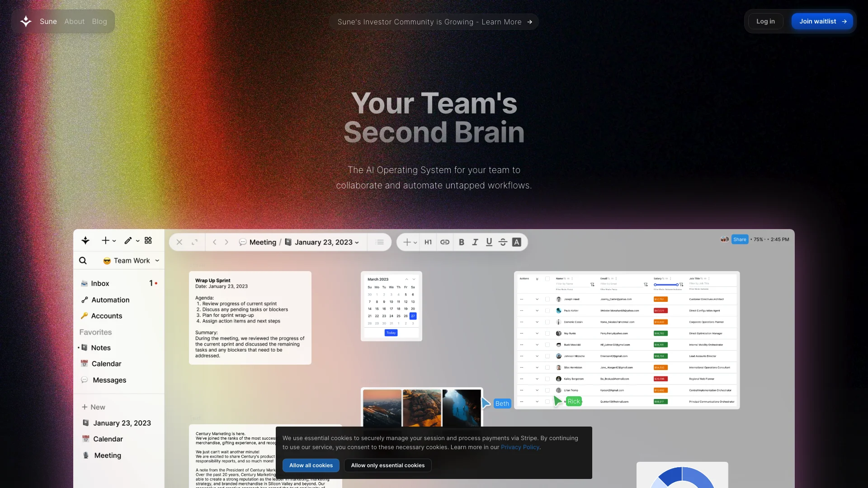Open the insert plus dropdown in format toolbar

tap(410, 242)
